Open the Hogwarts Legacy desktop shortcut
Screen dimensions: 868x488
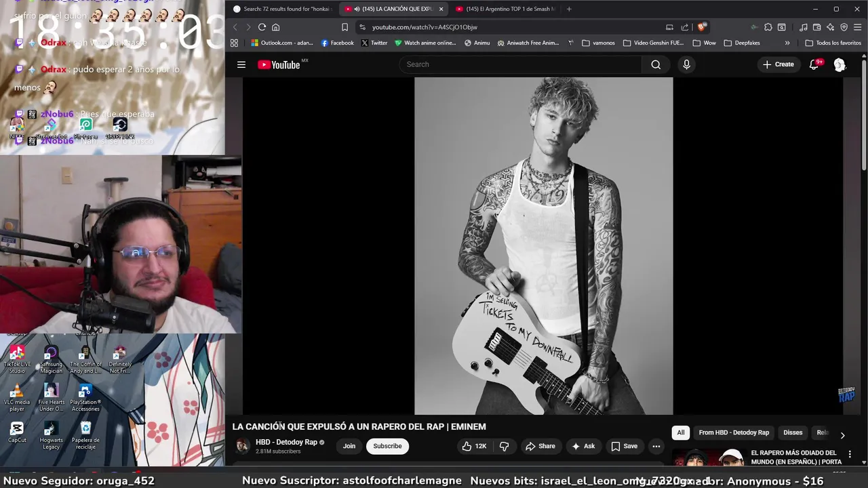51,435
